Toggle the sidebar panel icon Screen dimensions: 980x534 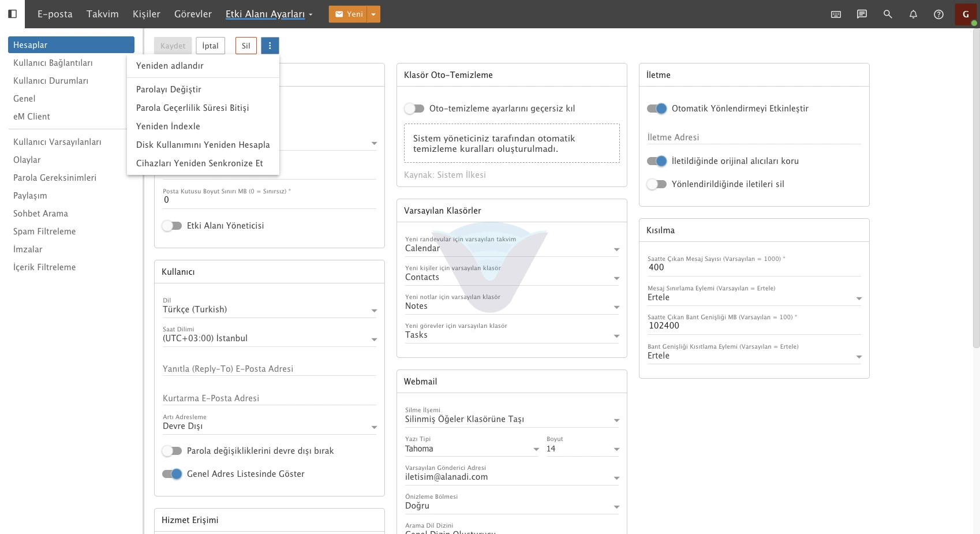[12, 14]
